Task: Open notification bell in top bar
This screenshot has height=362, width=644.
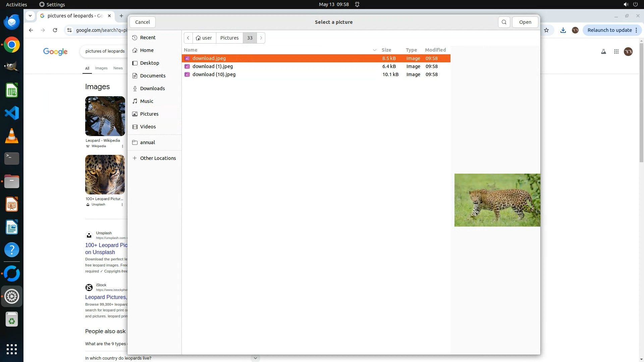Action: (357, 4)
